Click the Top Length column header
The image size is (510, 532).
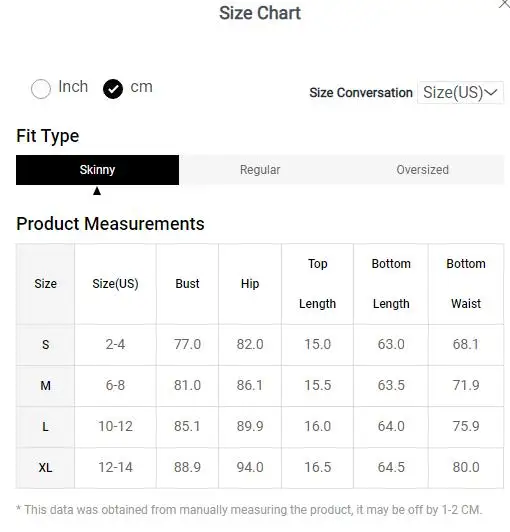[317, 284]
